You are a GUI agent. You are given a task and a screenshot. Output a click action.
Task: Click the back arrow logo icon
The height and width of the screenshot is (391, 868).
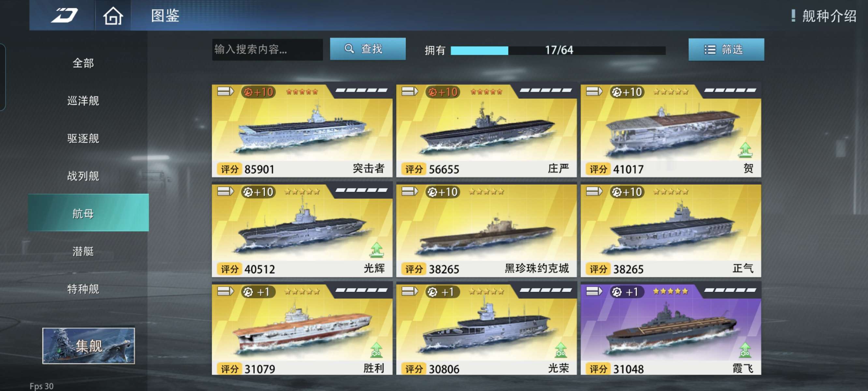point(64,16)
